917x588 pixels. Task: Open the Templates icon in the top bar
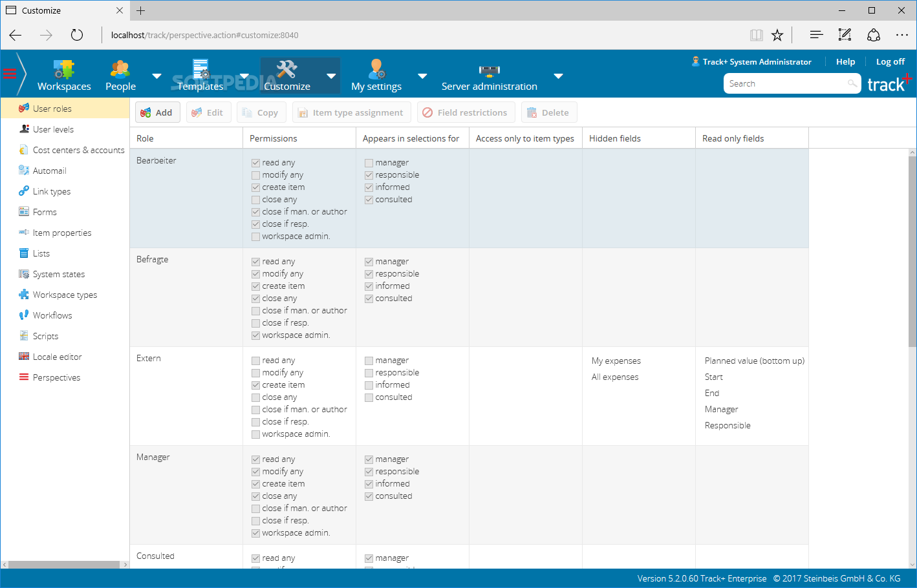pyautogui.click(x=200, y=70)
